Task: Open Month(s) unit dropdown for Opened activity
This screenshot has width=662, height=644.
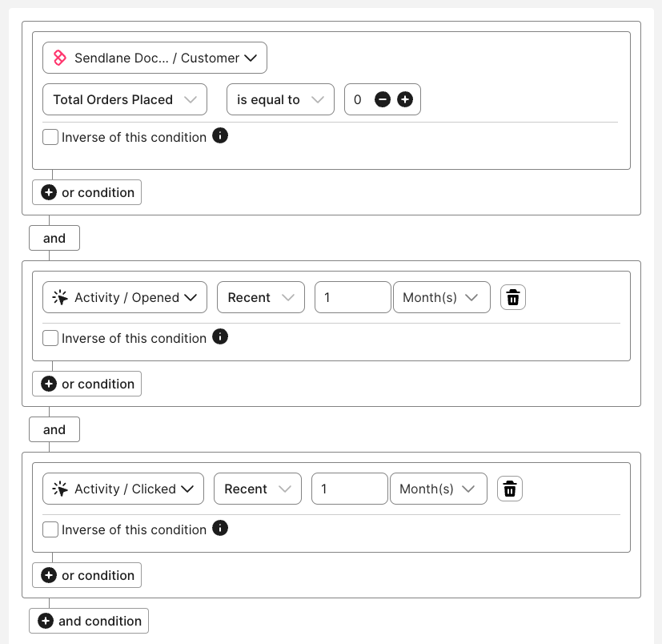Action: point(441,297)
